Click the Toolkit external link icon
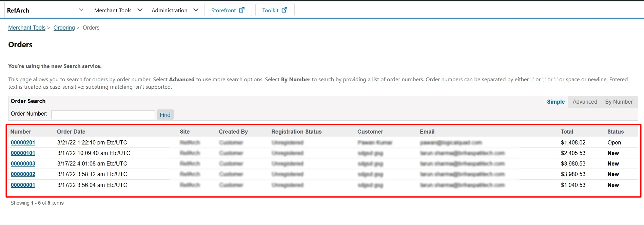 (x=284, y=10)
